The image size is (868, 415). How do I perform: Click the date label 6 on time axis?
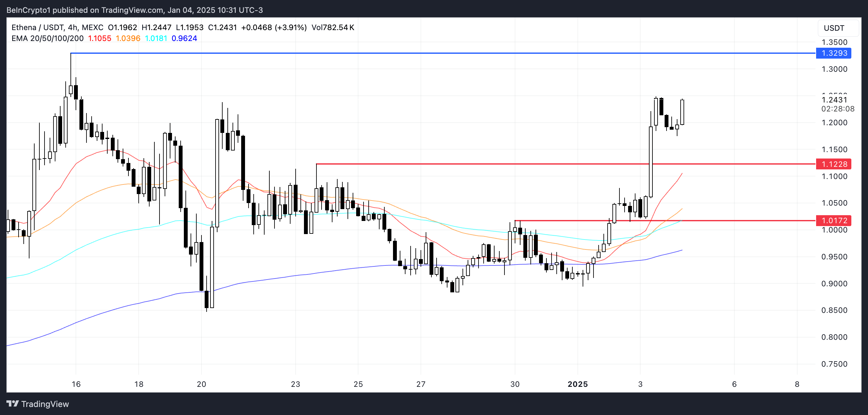734,384
